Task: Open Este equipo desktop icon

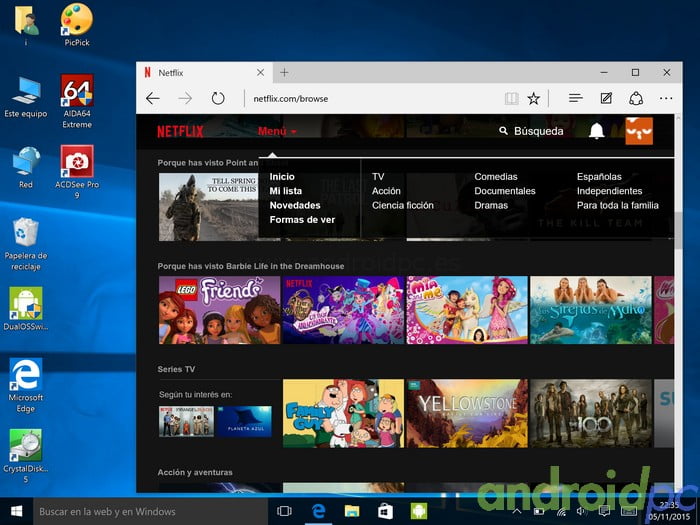Action: click(26, 96)
